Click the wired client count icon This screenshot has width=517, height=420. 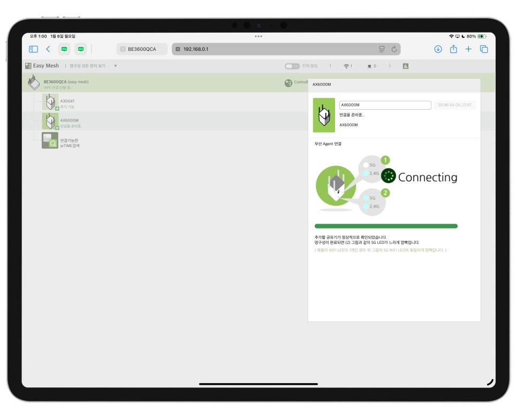[x=369, y=66]
